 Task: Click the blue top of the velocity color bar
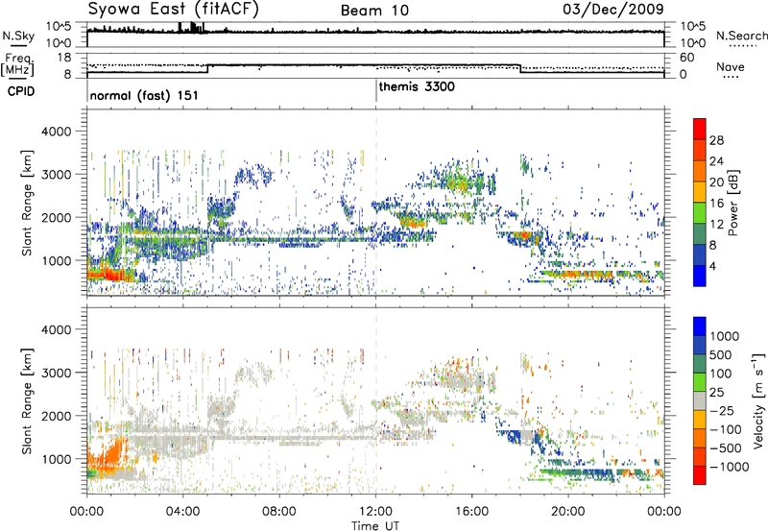(x=700, y=326)
